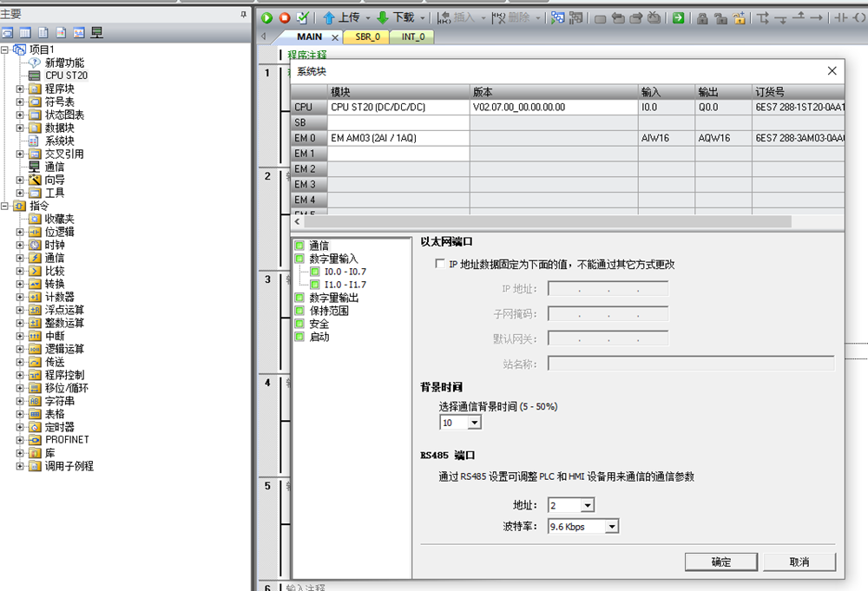Image resolution: width=868 pixels, height=591 pixels.
Task: Click the 取消 button
Action: click(799, 561)
